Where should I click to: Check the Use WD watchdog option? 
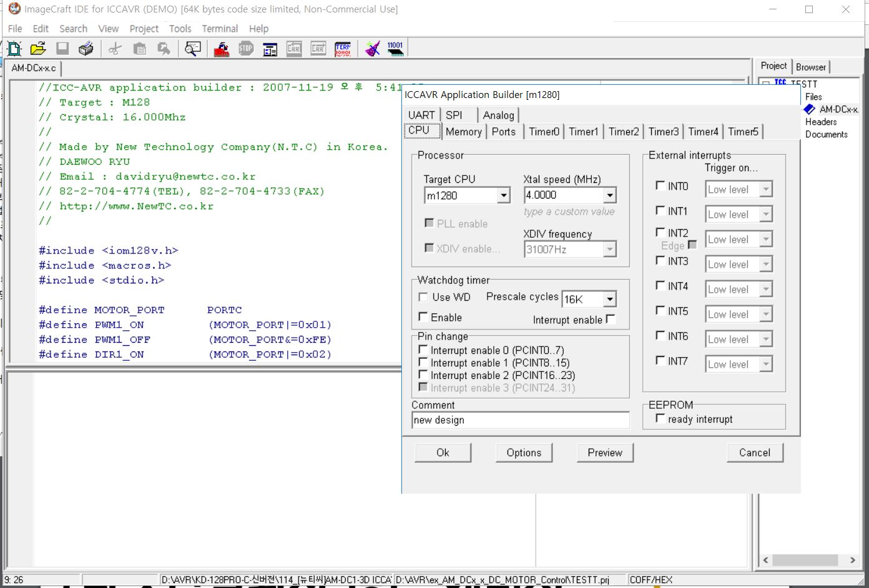tap(423, 297)
